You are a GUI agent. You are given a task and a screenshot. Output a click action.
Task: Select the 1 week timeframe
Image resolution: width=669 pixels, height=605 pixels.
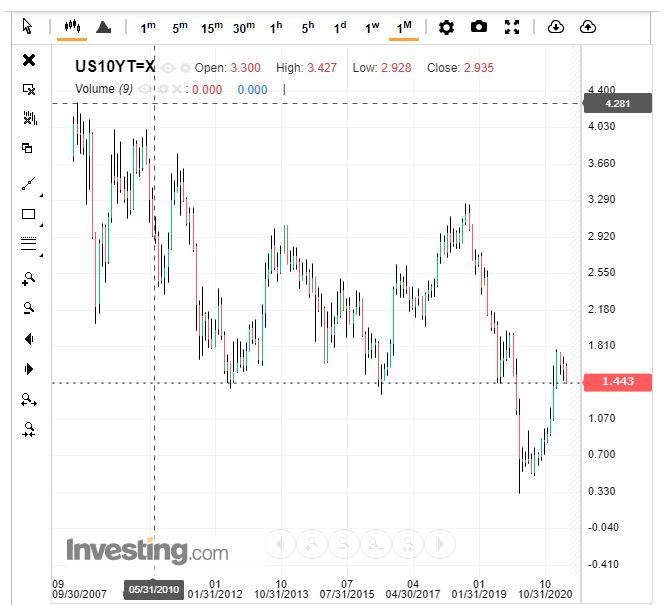click(x=372, y=27)
